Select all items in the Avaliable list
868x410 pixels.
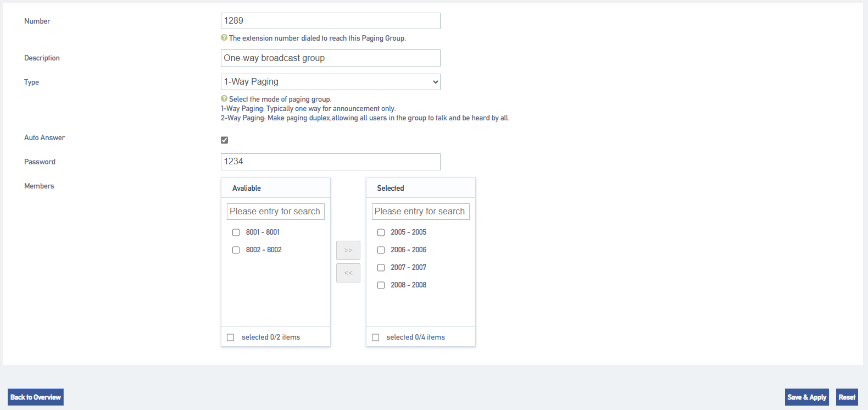point(231,337)
